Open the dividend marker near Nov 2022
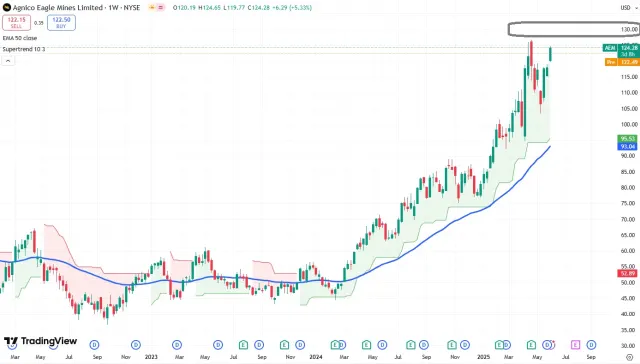640x364 pixels. click(136, 345)
